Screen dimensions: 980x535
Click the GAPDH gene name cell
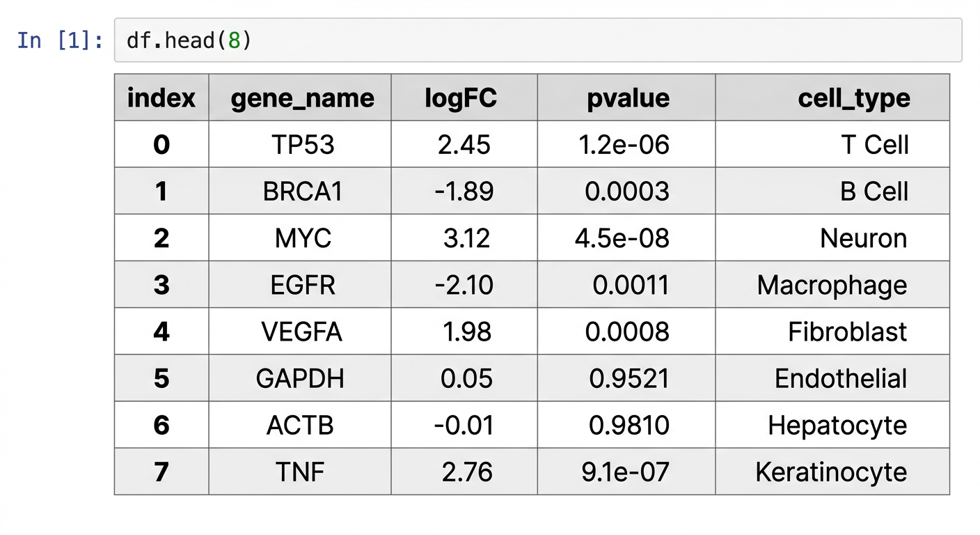(x=300, y=378)
